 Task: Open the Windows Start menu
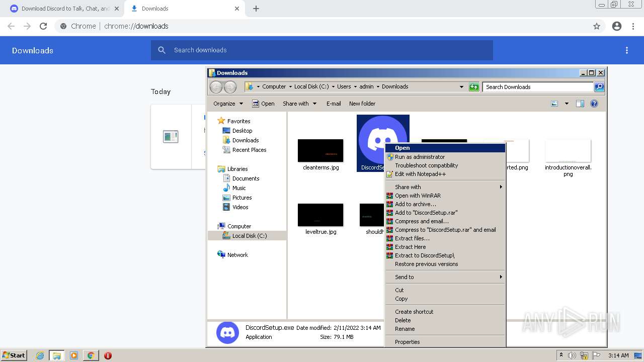pyautogui.click(x=14, y=355)
